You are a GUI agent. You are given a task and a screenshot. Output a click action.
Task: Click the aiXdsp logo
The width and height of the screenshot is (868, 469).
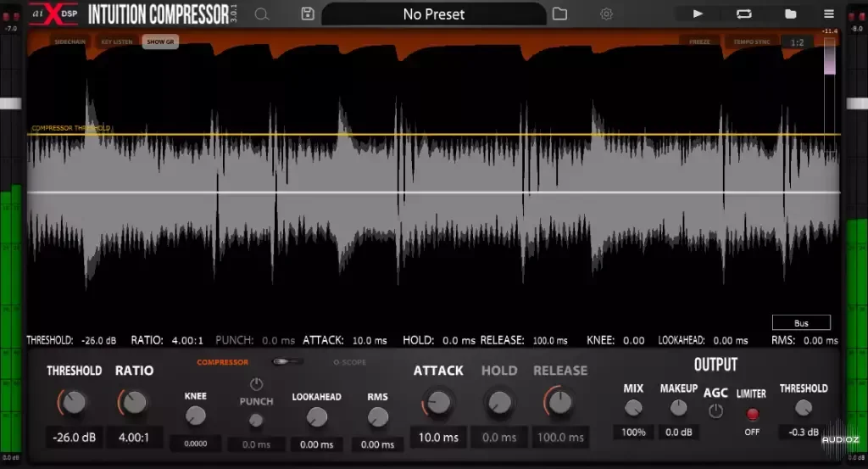coord(53,14)
